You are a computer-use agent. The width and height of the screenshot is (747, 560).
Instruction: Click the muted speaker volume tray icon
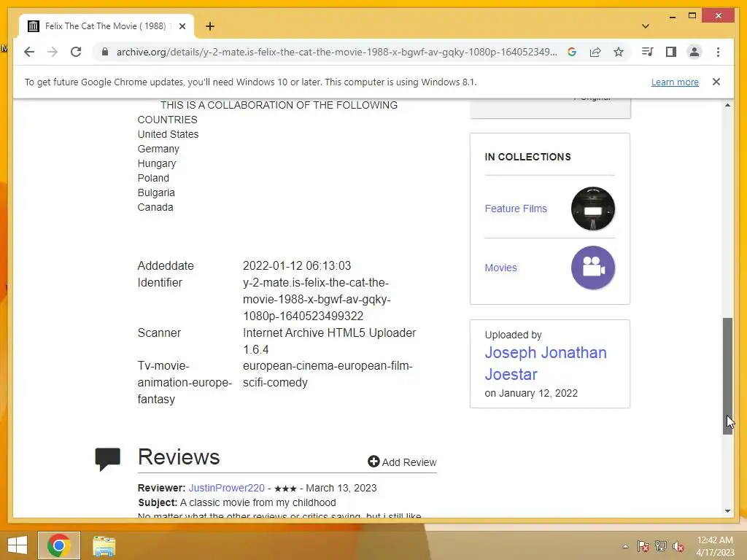pos(678,546)
